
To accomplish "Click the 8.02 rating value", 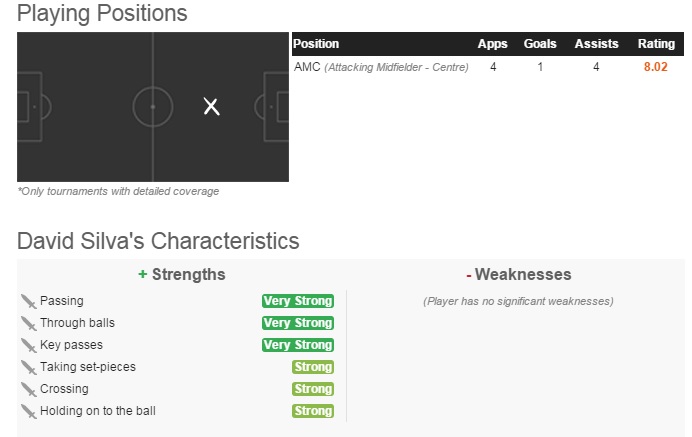I will tap(656, 67).
